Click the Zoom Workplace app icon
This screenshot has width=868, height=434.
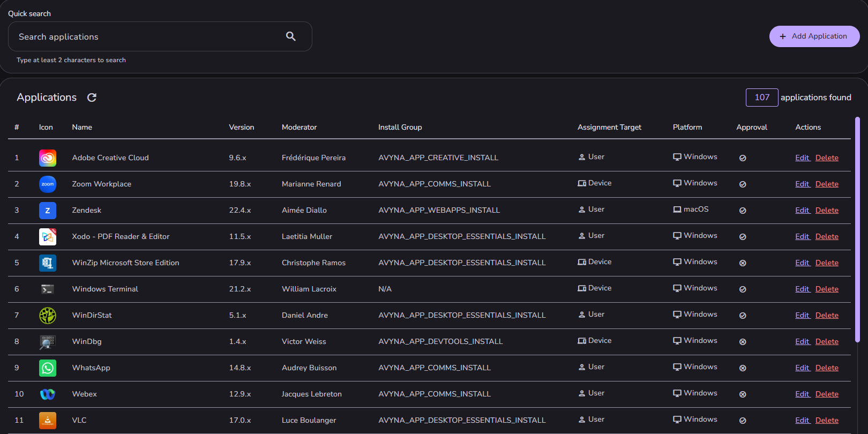48,184
